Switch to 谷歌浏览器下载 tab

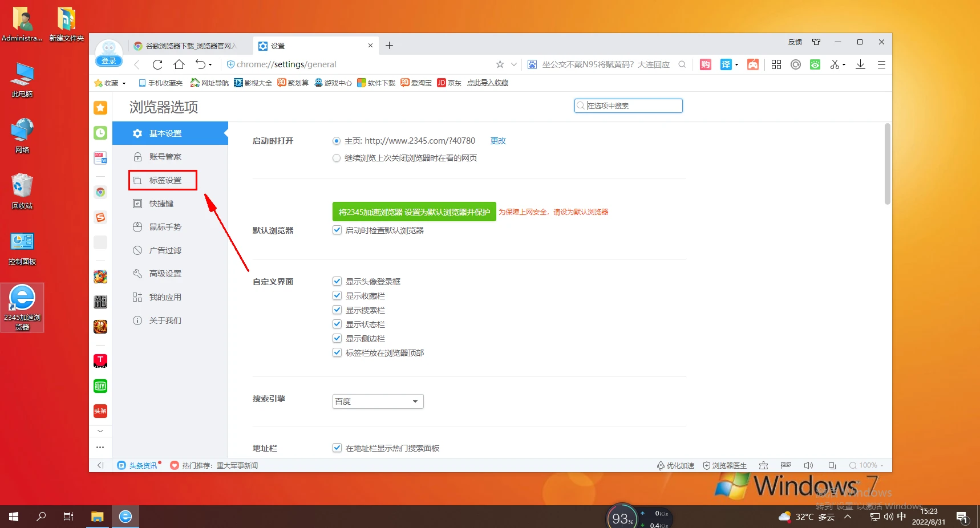pos(191,46)
